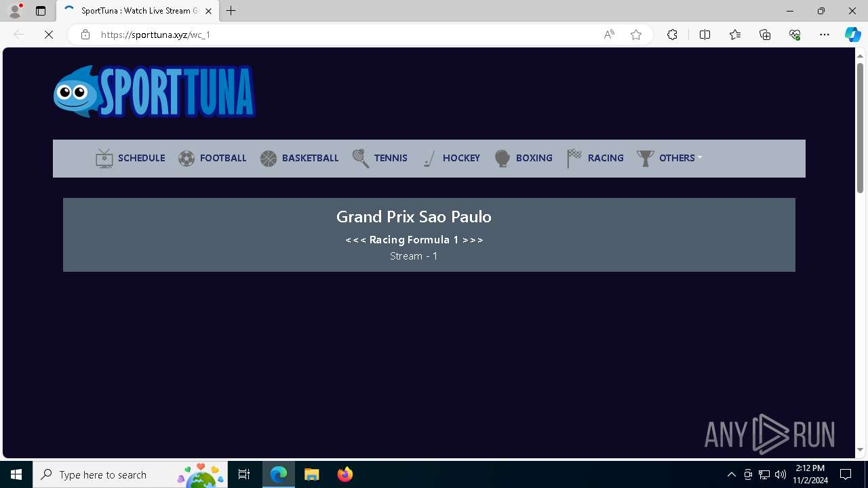Click the Hockey stick icon
Viewport: 868px width, 488px height.
click(x=429, y=159)
